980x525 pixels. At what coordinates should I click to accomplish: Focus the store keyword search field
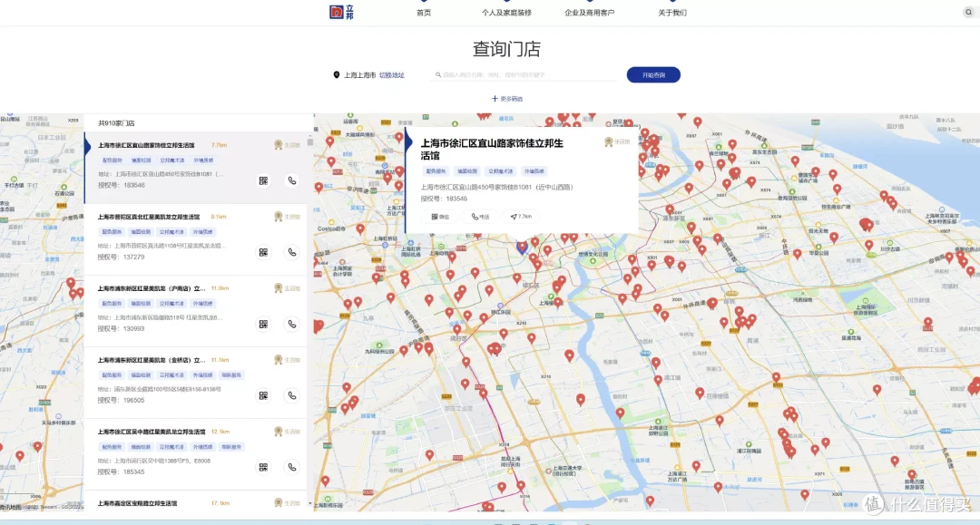525,75
